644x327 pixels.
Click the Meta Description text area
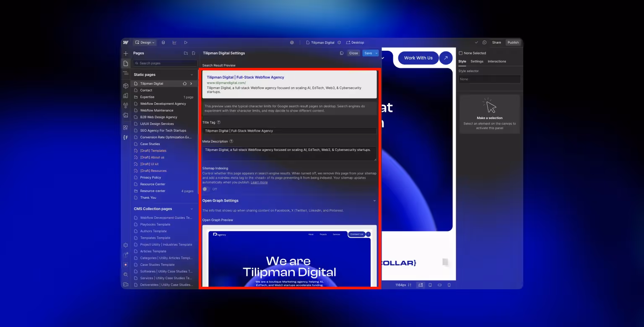[x=289, y=153]
